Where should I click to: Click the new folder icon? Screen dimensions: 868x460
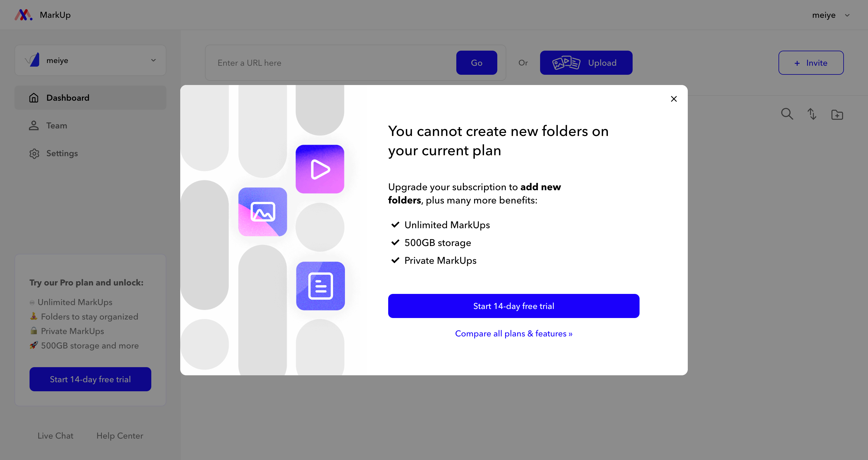[837, 115]
